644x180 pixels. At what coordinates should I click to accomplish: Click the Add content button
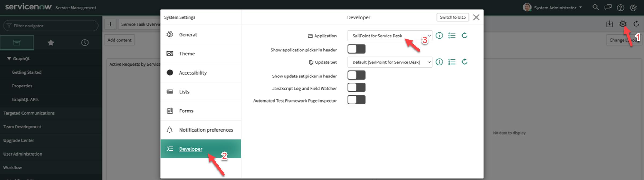(119, 40)
